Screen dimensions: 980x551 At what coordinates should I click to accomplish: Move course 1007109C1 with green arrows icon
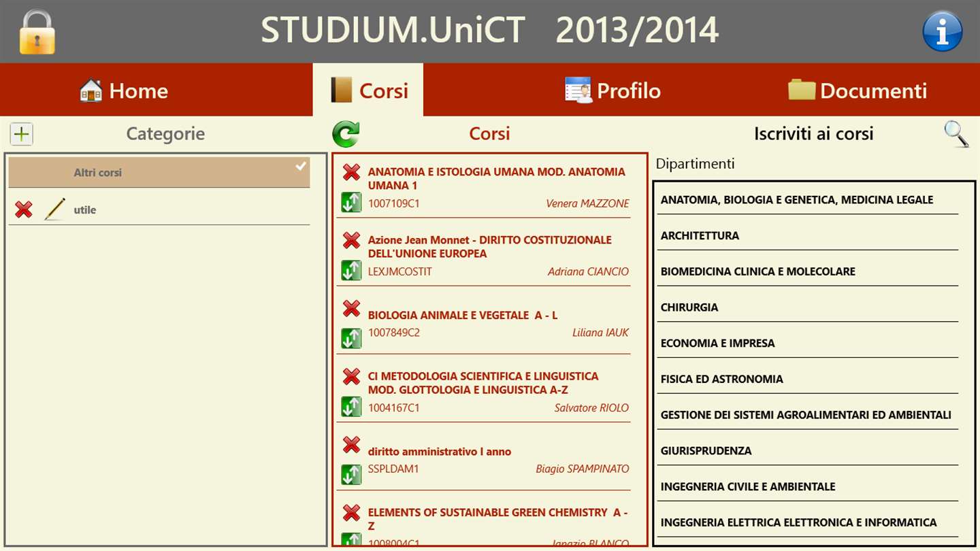tap(351, 203)
